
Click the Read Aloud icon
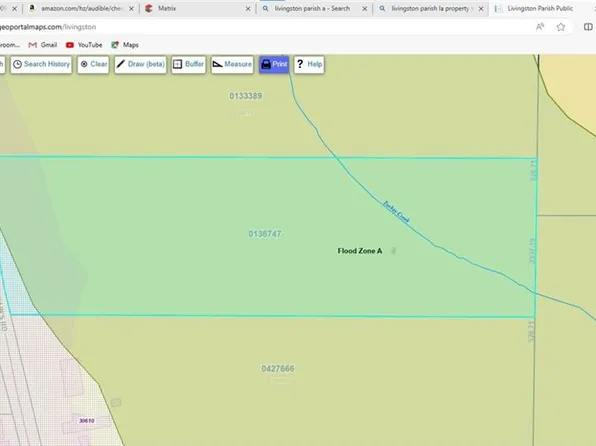coord(540,27)
